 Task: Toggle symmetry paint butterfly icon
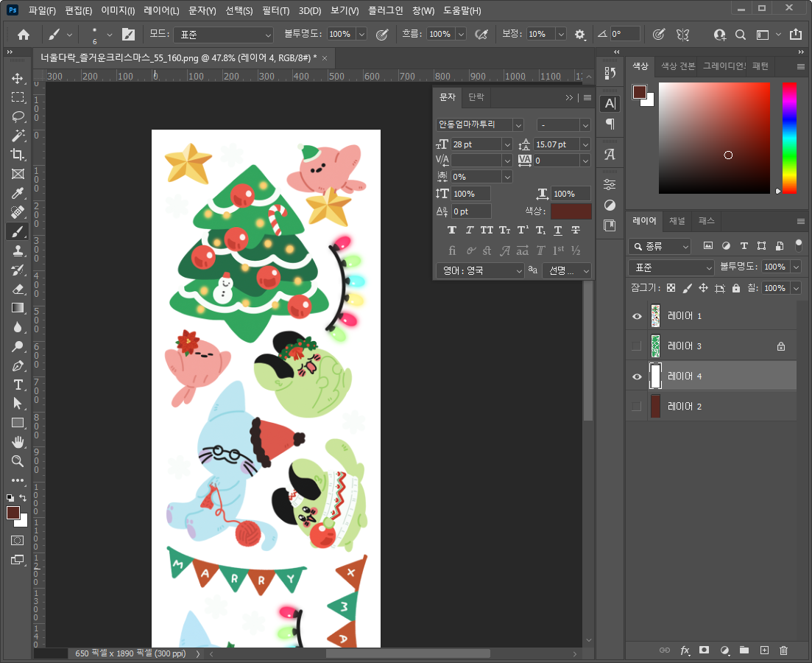click(x=683, y=35)
